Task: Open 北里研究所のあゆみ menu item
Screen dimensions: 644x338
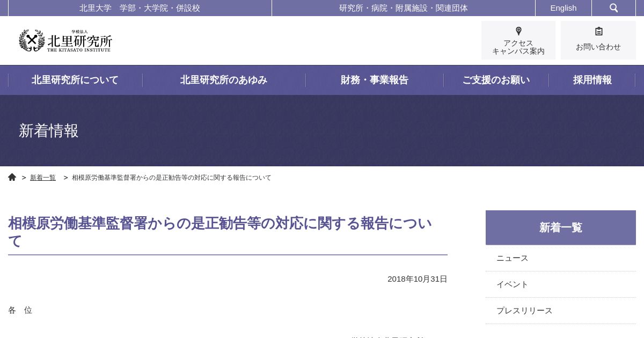Action: click(224, 80)
